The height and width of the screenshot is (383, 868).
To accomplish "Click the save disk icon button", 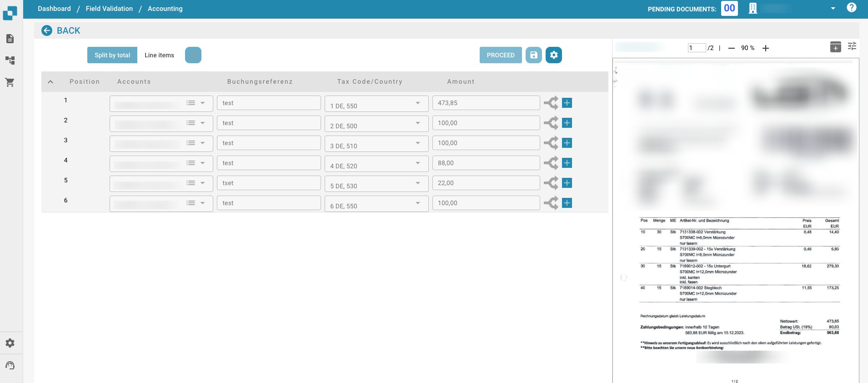I will coord(533,55).
